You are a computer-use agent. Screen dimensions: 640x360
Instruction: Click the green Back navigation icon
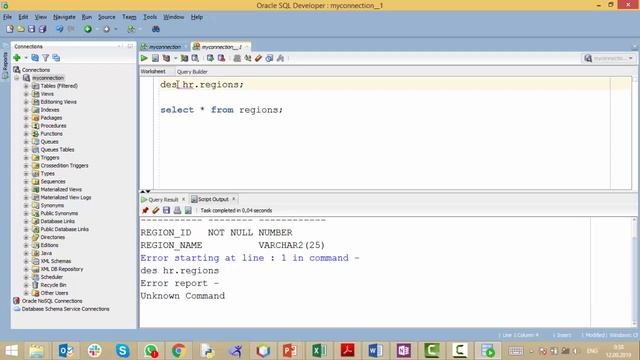[x=88, y=29]
